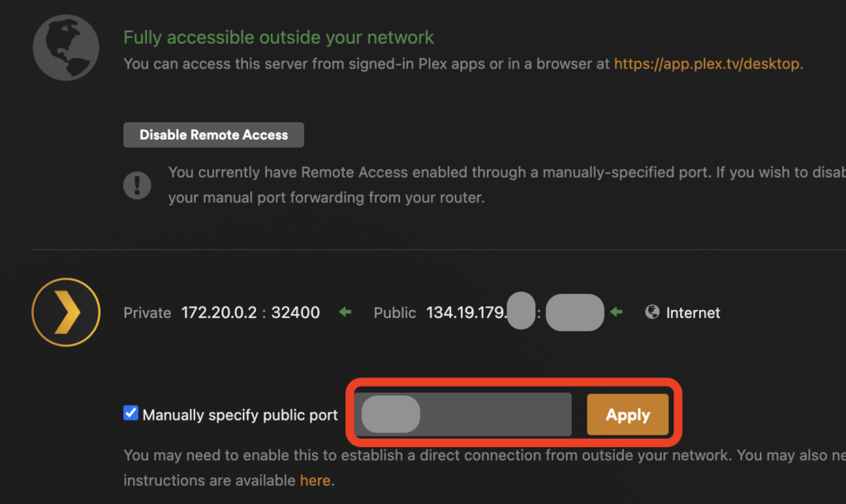Click the 'Private' label text
The height and width of the screenshot is (504, 846).
pos(147,313)
